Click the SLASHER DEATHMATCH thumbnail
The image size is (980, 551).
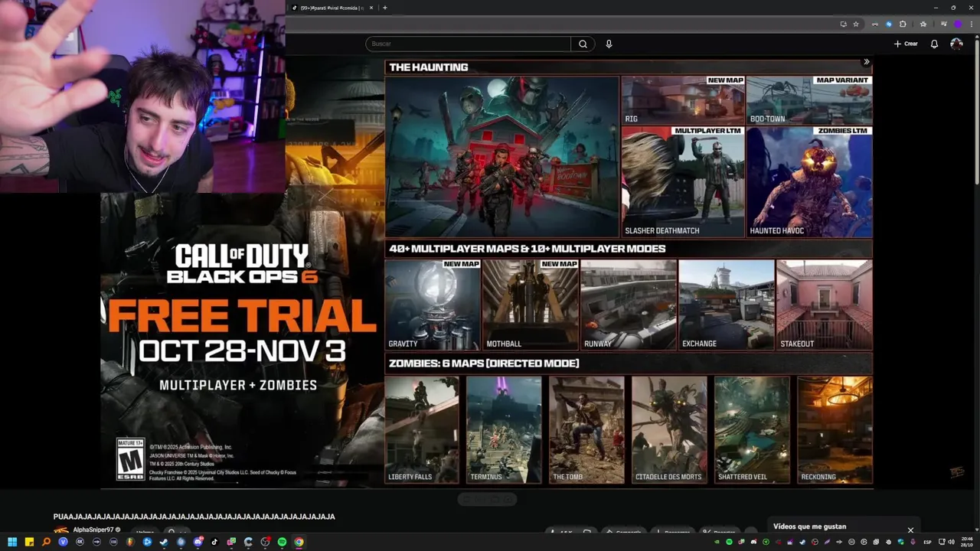pyautogui.click(x=683, y=181)
